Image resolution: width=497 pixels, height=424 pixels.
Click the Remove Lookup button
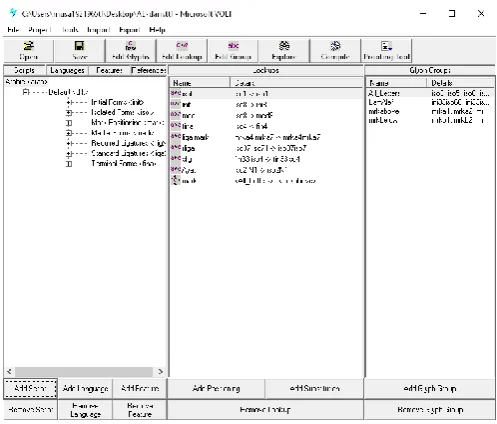[265, 409]
